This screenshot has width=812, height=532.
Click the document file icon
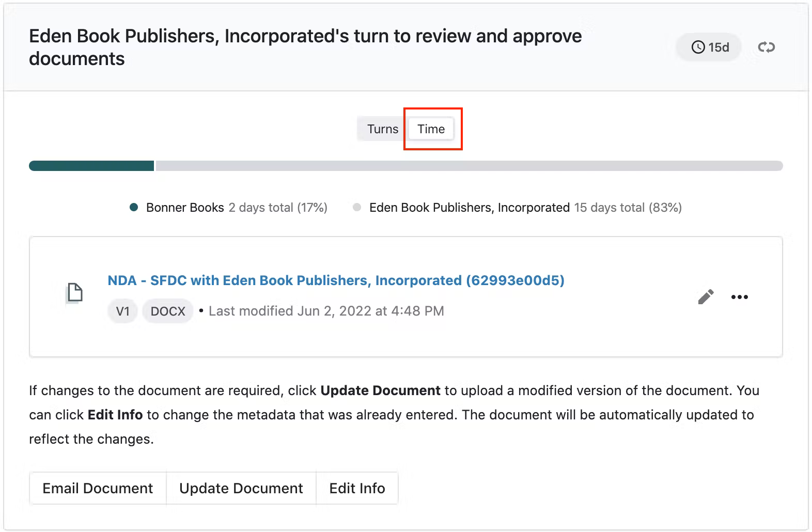coord(75,292)
